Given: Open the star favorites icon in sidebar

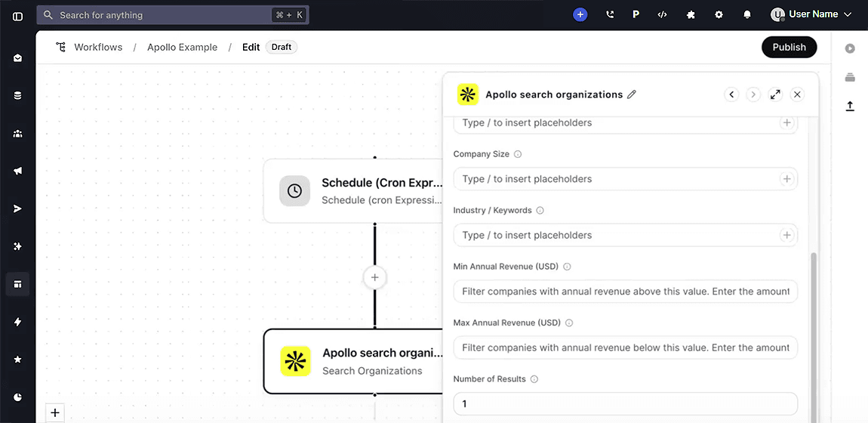Looking at the screenshot, I should coord(17,360).
